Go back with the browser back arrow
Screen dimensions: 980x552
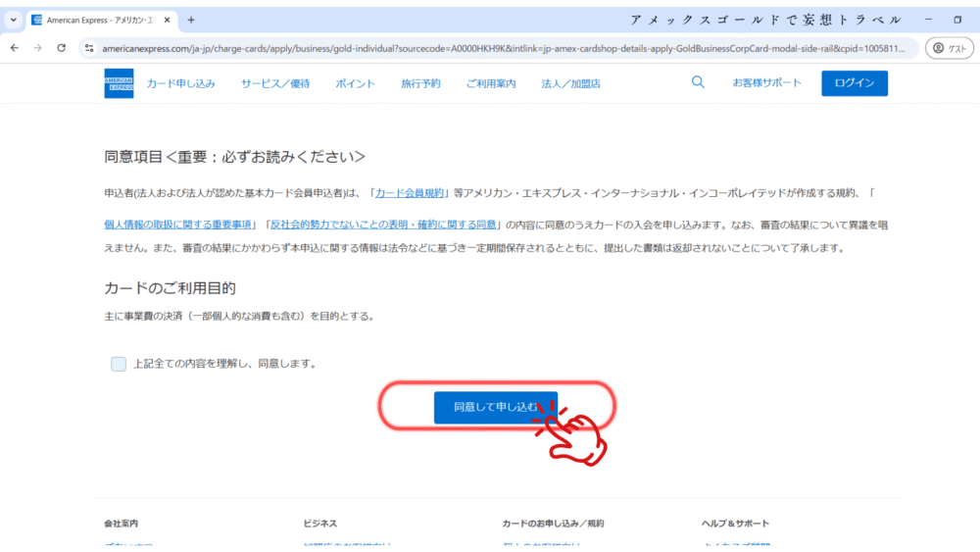pyautogui.click(x=15, y=48)
